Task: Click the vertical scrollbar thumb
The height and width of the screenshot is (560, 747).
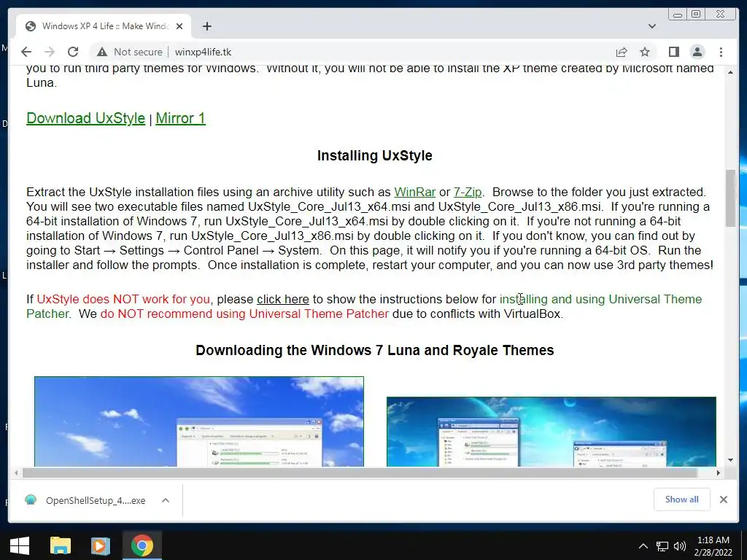Action: (x=730, y=198)
